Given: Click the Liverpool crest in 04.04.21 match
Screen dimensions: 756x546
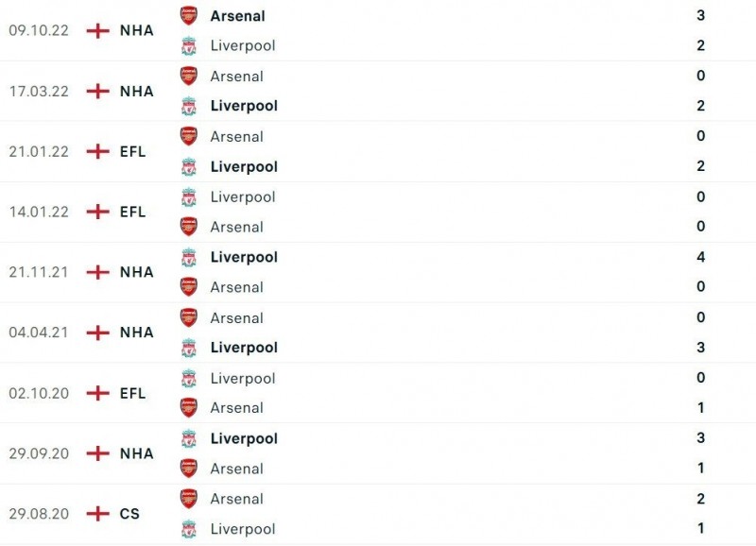Looking at the screenshot, I should [x=189, y=348].
